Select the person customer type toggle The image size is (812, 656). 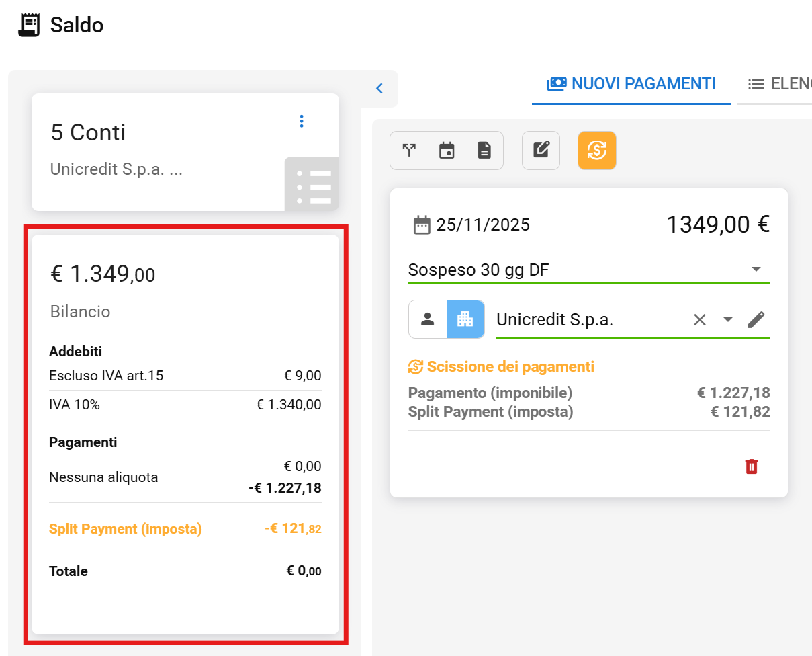point(428,319)
